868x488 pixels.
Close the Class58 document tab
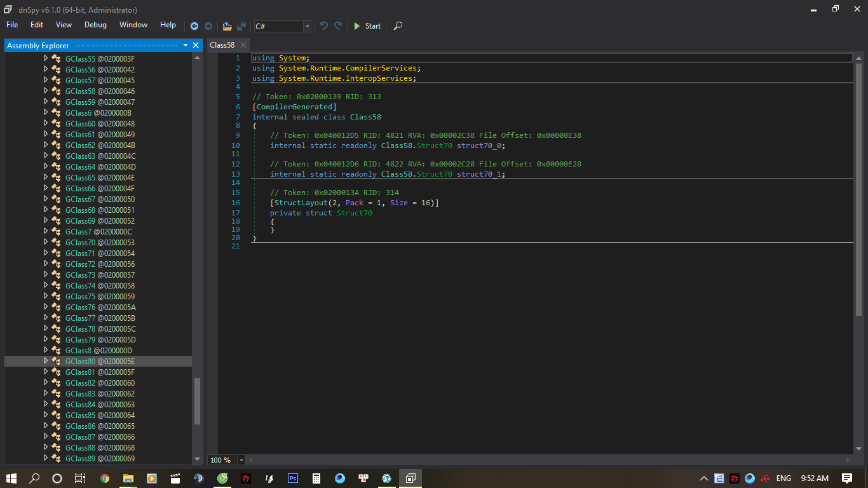tap(243, 45)
